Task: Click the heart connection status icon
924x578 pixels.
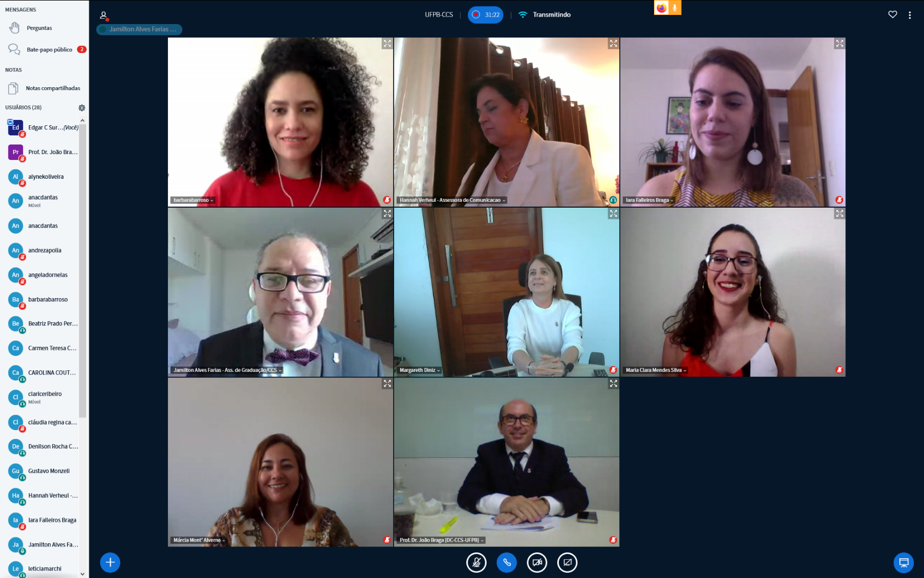Action: coord(892,14)
